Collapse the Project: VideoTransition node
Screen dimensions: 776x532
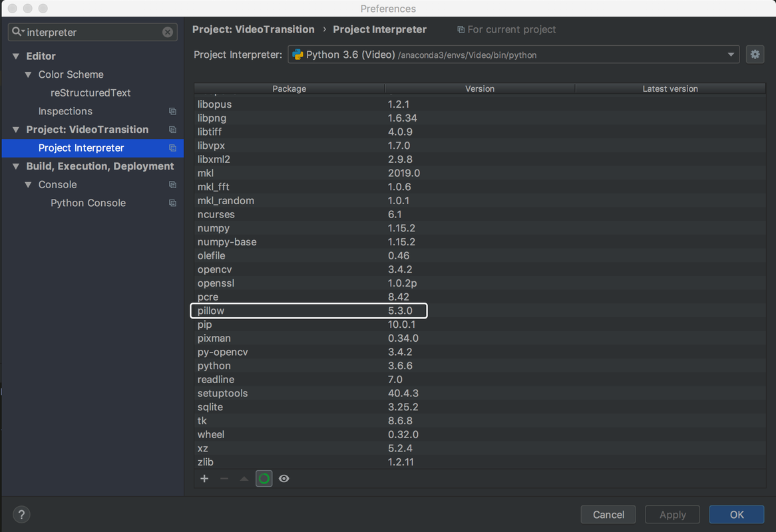(x=16, y=130)
